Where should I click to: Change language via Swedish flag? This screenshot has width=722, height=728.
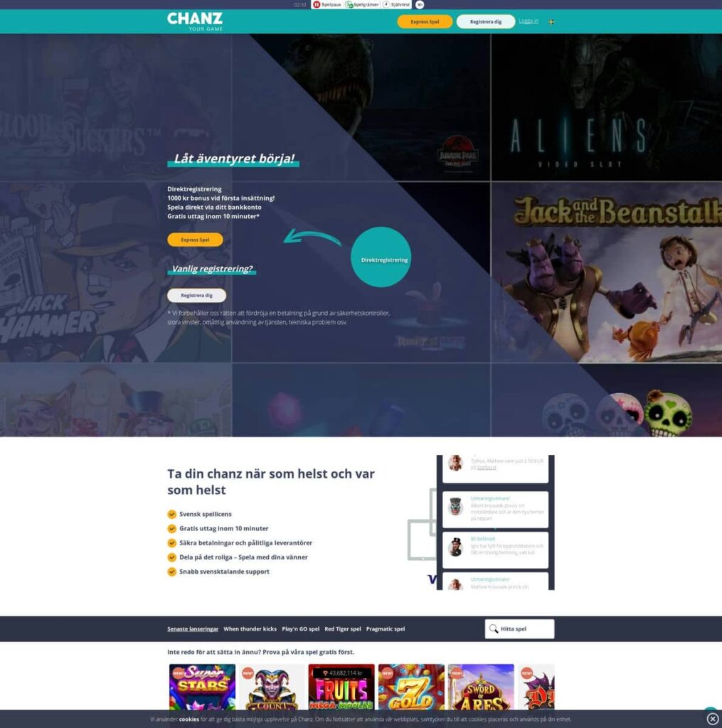pos(551,21)
